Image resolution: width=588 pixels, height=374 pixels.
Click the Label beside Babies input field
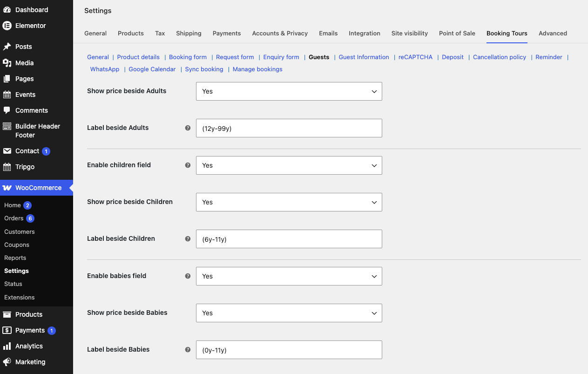289,350
